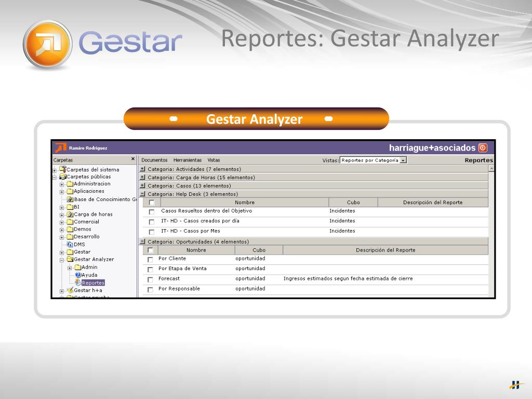Screen dimensions: 532x399
Task: Collapse the Carpetas públicas node
Action: coord(54,178)
